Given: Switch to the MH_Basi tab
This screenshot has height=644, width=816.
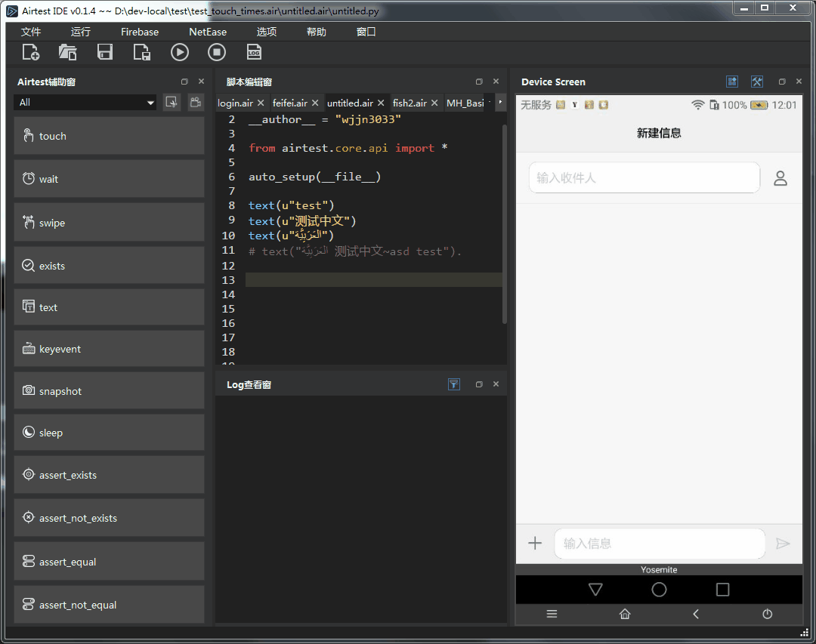Looking at the screenshot, I should click(465, 103).
